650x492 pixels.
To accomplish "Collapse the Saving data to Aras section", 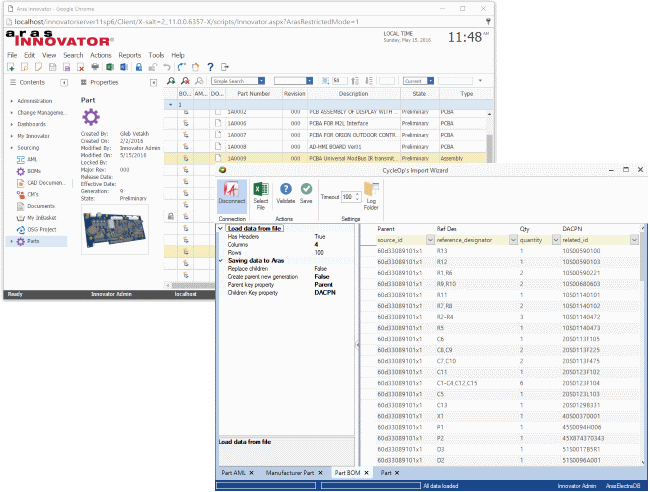I will [221, 261].
